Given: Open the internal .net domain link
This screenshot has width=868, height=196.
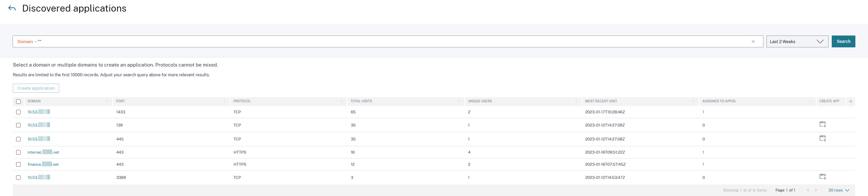Looking at the screenshot, I should point(43,152).
